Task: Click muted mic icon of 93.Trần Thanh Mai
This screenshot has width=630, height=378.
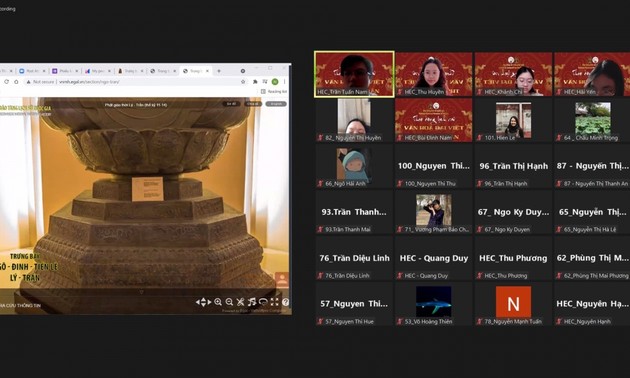Action: (320, 230)
